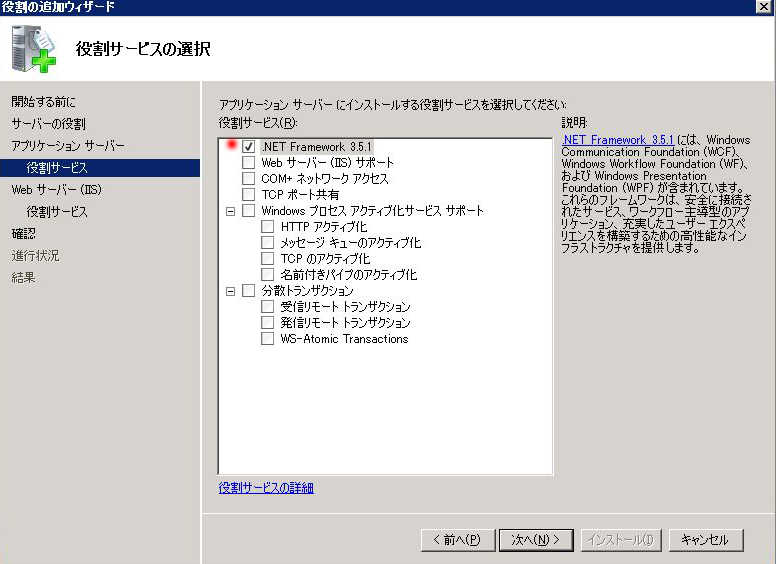776x564 pixels.
Task: Select 分散トランザクション row label
Action: [307, 290]
